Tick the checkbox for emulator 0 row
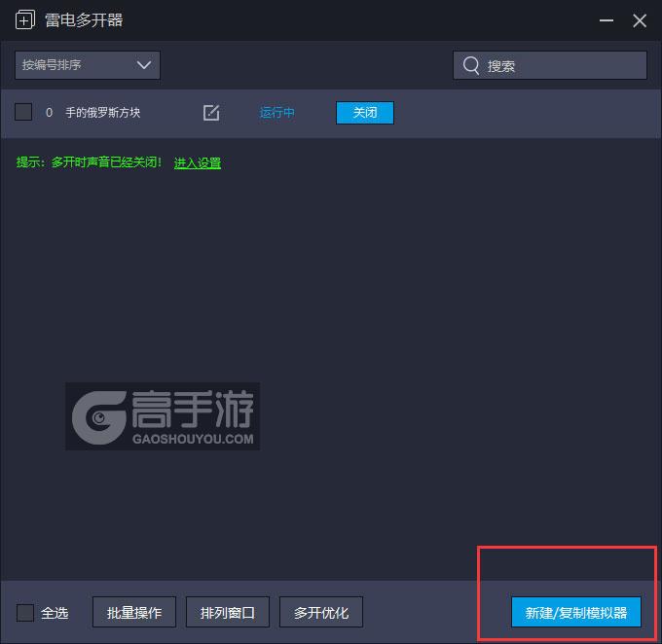 click(23, 112)
